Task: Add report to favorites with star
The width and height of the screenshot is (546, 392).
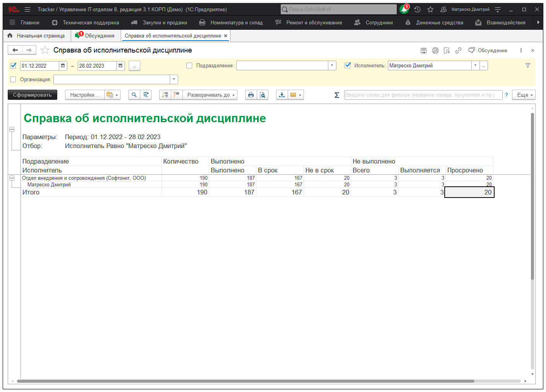Action: coord(45,50)
